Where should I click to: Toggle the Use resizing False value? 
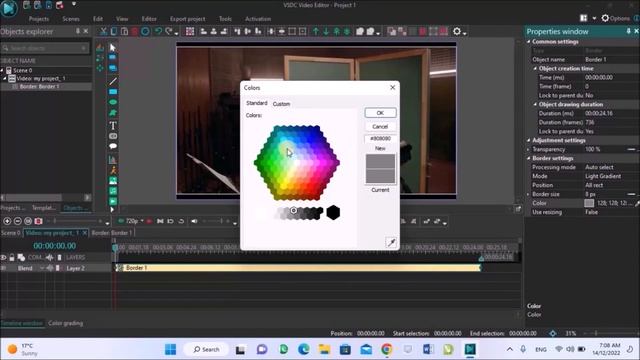pyautogui.click(x=591, y=212)
